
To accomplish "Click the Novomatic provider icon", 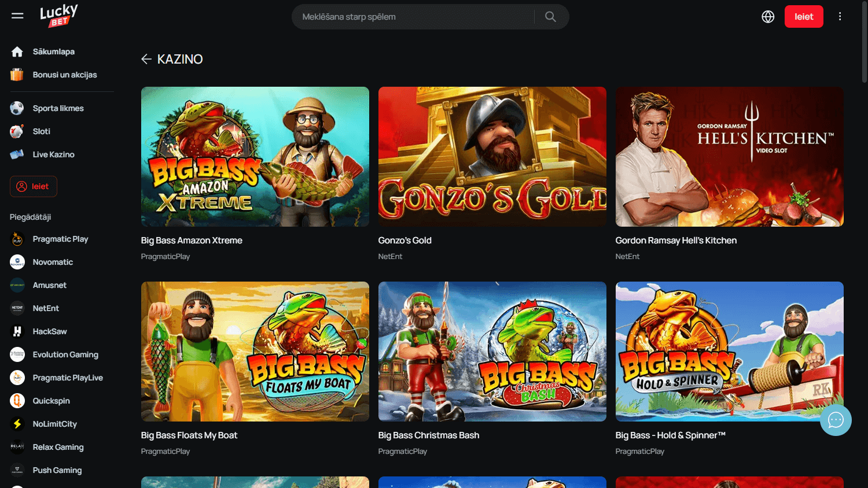I will tap(17, 262).
